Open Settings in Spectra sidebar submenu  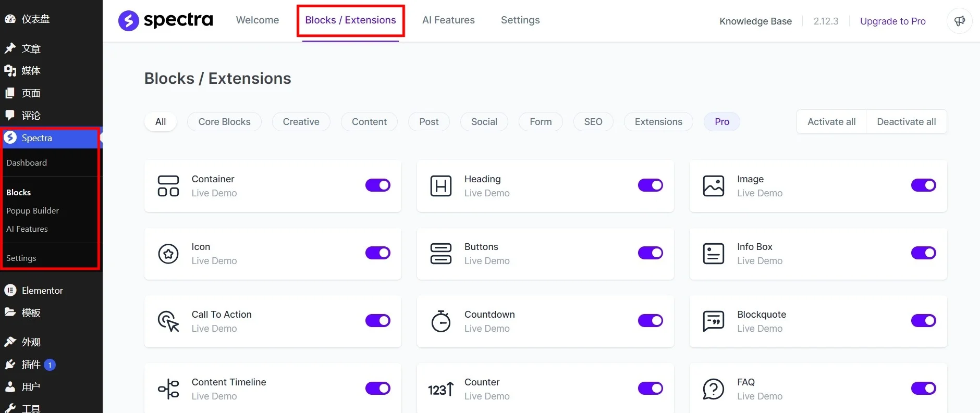(21, 258)
